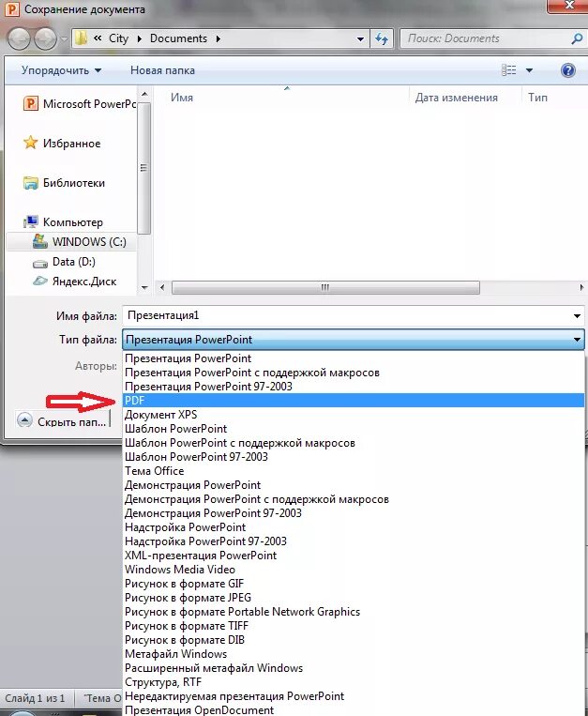Image resolution: width=588 pixels, height=716 pixels.
Task: Select Windows Media Video file type
Action: (x=354, y=570)
